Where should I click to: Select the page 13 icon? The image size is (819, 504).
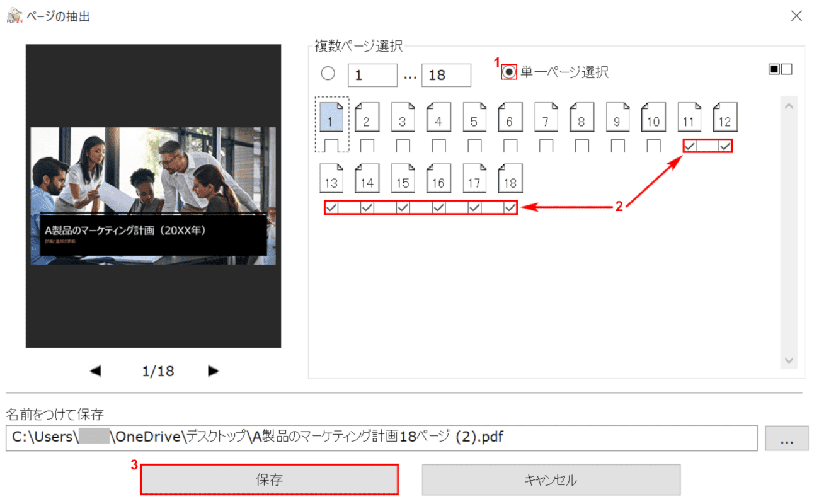coord(331,178)
